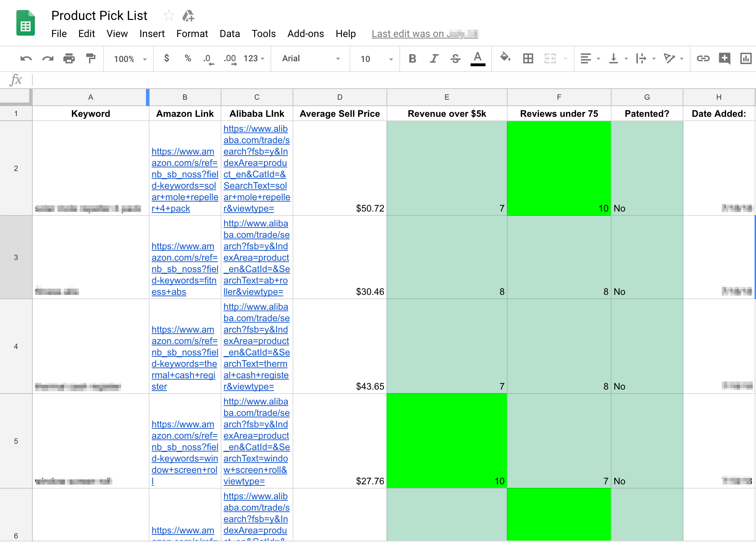Open row 4 Amazon thermal cash register link
The width and height of the screenshot is (756, 542).
185,358
